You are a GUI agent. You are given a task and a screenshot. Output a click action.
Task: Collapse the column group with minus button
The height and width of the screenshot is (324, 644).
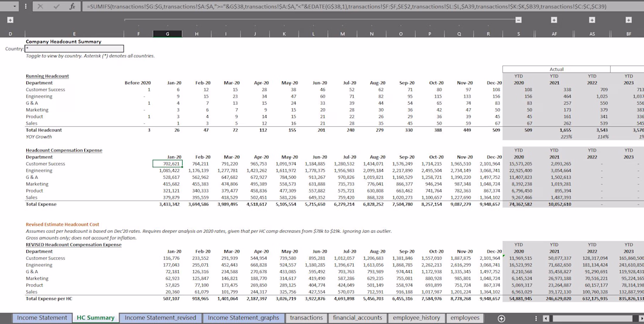[518, 20]
